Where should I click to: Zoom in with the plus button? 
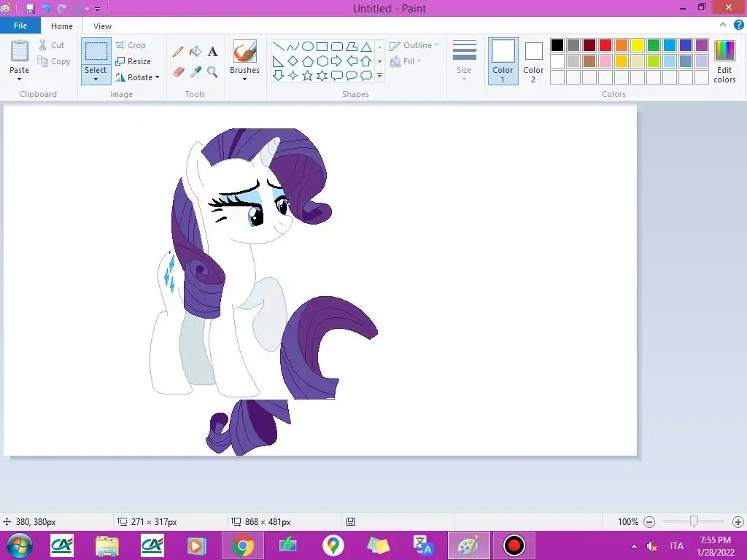pos(738,522)
